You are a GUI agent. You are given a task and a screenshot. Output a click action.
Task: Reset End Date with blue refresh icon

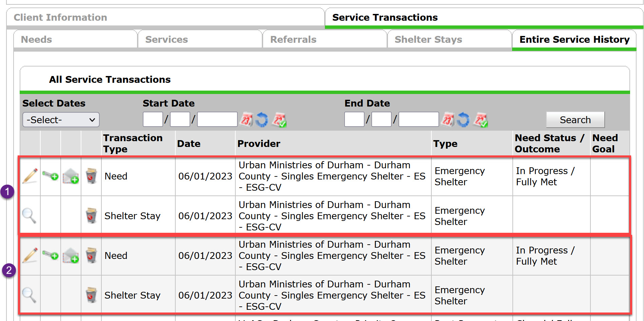click(x=463, y=120)
